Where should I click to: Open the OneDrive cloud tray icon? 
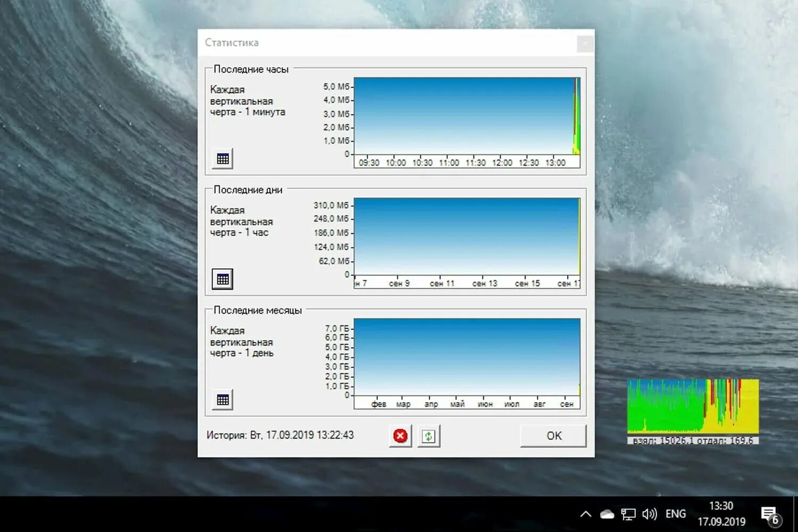click(607, 514)
